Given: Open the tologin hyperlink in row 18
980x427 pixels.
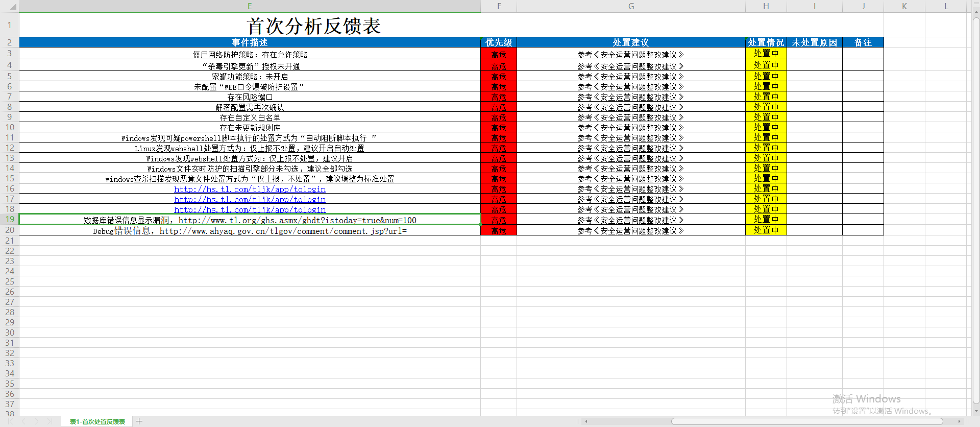Looking at the screenshot, I should [250, 209].
